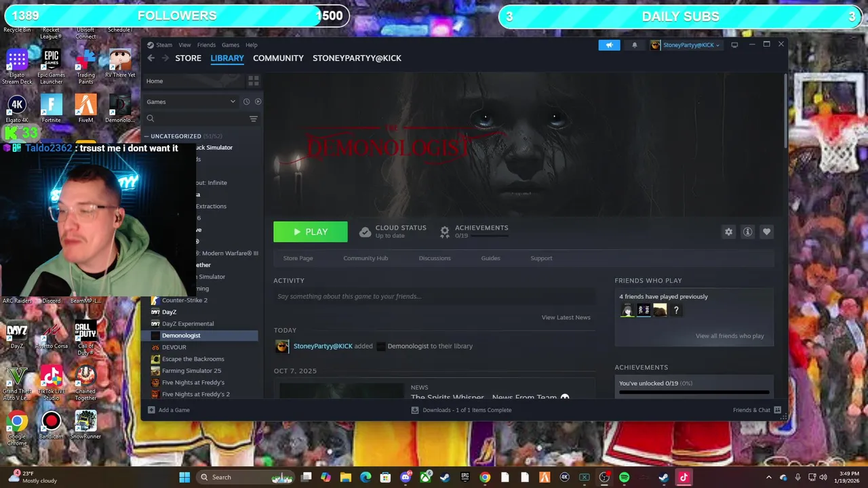This screenshot has height=488, width=868.
Task: Open the Community Hub link
Action: (x=366, y=258)
